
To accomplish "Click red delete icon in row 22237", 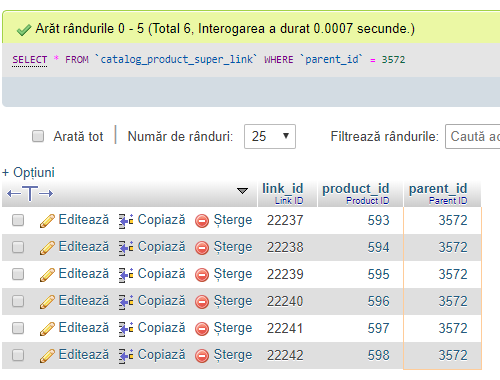I will coord(202,221).
